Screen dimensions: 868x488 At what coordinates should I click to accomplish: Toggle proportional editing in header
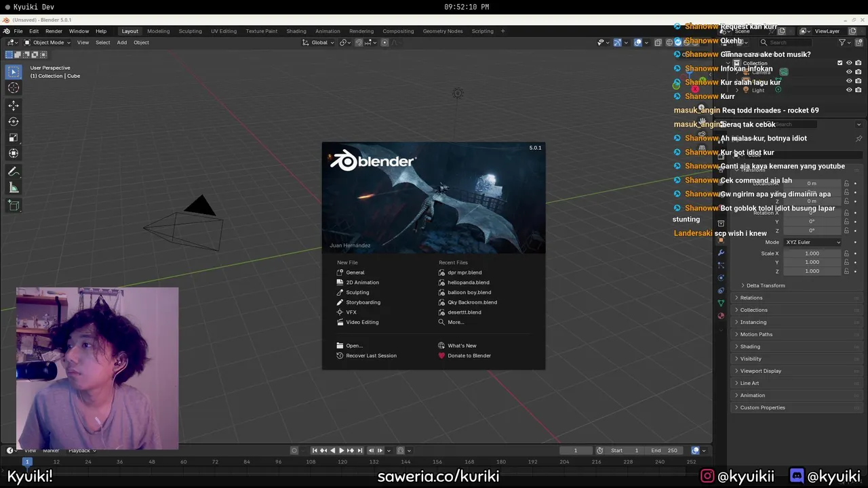pyautogui.click(x=384, y=42)
